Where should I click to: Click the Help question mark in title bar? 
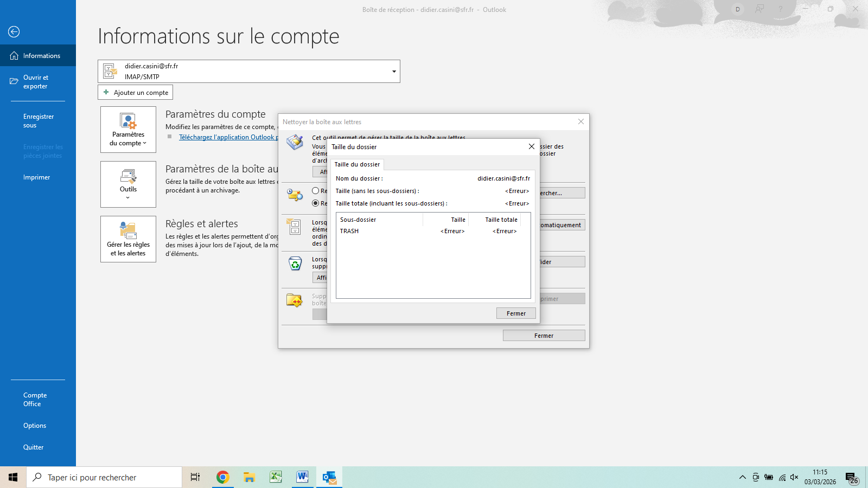pyautogui.click(x=781, y=9)
